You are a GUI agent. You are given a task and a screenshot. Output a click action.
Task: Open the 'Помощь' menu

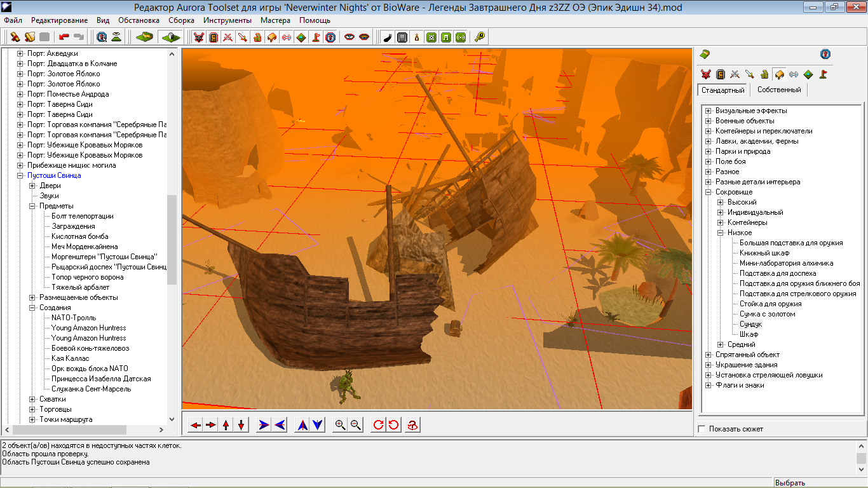(315, 20)
